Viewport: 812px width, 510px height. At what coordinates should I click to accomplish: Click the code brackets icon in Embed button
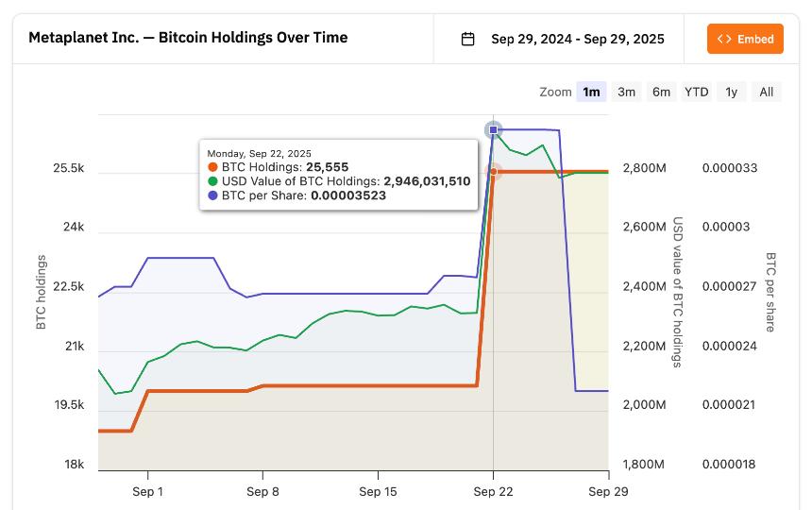[724, 39]
